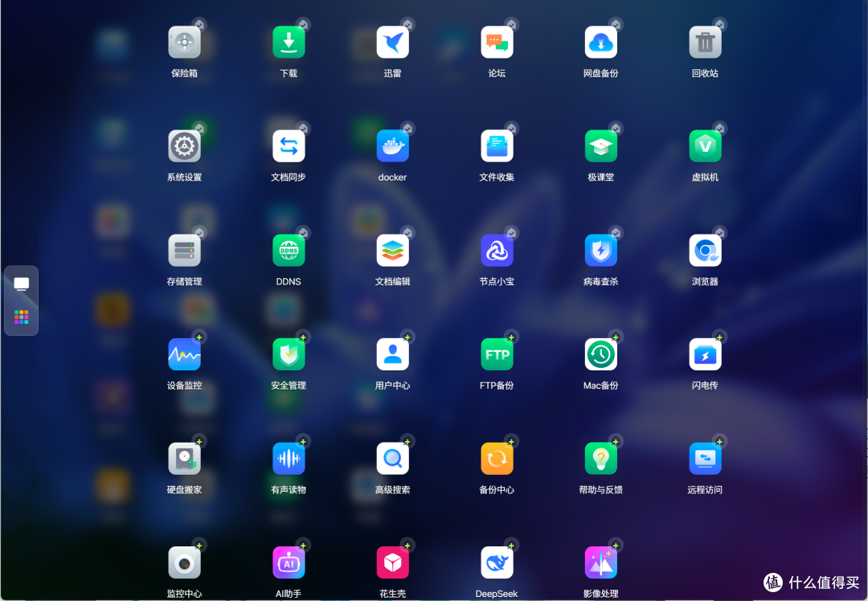This screenshot has height=601, width=868.
Task: Launch the AI助手 app
Action: (x=289, y=563)
